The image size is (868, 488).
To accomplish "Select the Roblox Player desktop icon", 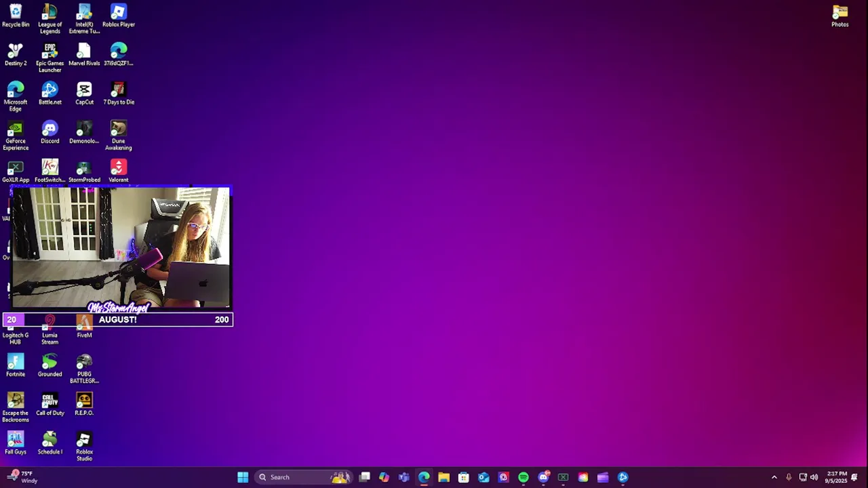I will point(119,16).
